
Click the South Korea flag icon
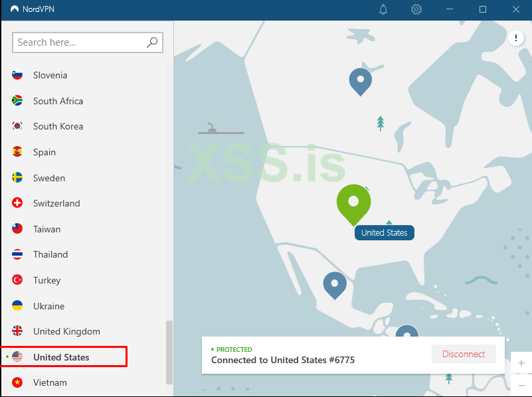coord(17,126)
